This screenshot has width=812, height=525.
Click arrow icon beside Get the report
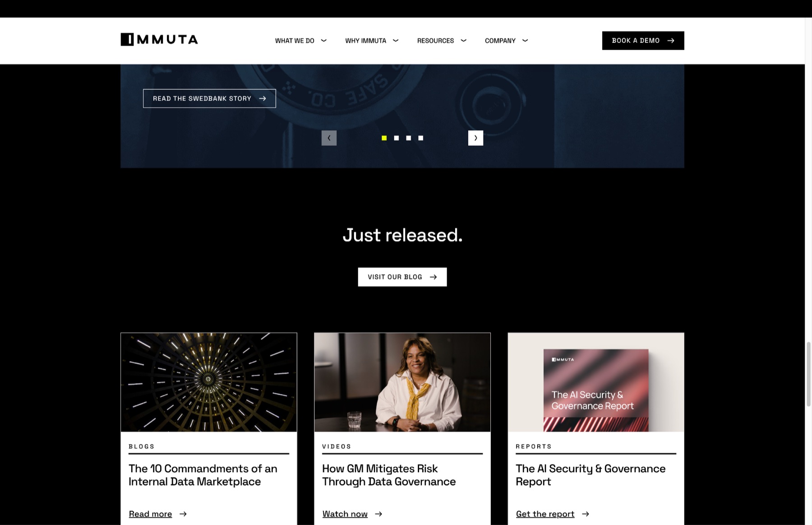pos(586,514)
